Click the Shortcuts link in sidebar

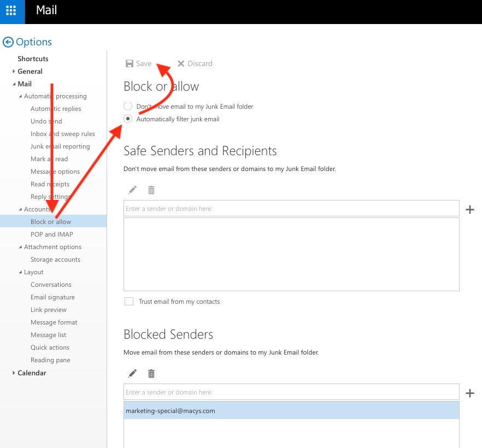click(33, 58)
